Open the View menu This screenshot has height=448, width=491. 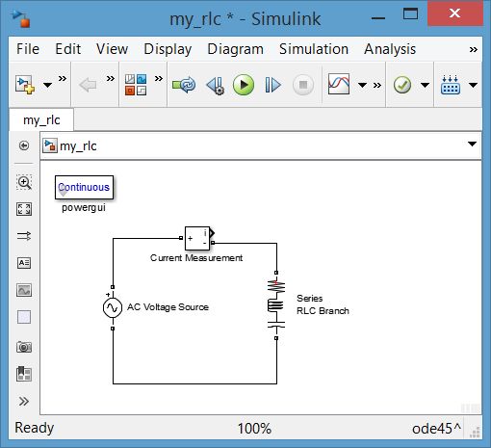click(112, 49)
